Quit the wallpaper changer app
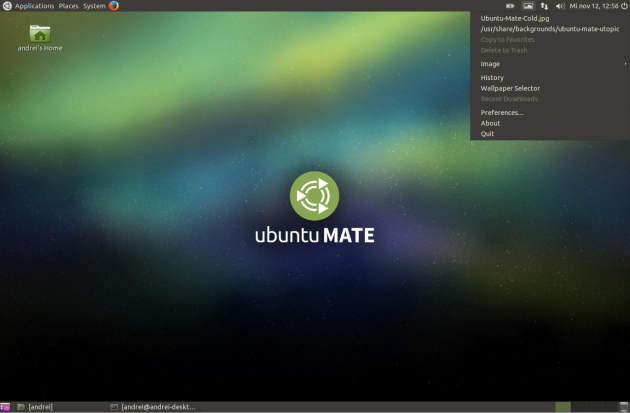The image size is (630, 413). point(487,133)
